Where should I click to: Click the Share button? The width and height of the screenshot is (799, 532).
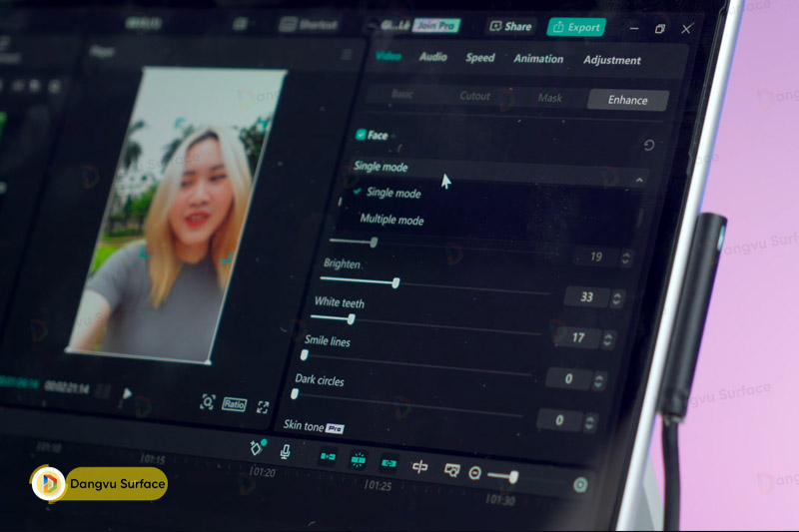(x=510, y=26)
